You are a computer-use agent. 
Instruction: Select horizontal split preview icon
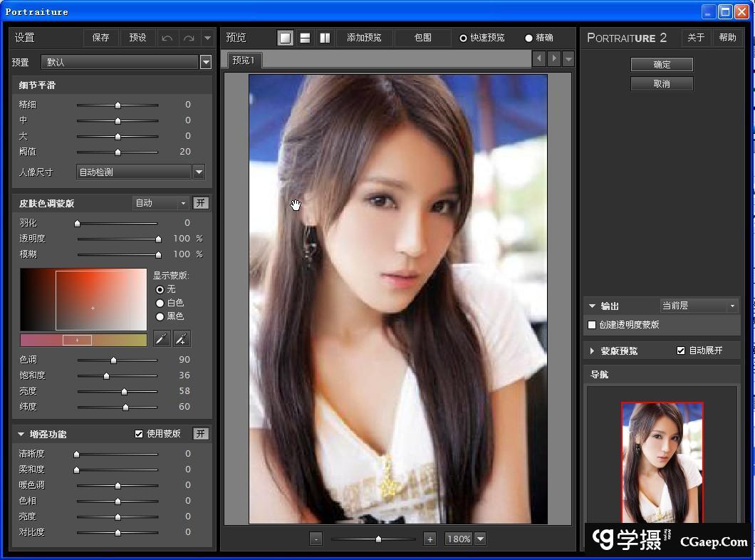(x=305, y=38)
